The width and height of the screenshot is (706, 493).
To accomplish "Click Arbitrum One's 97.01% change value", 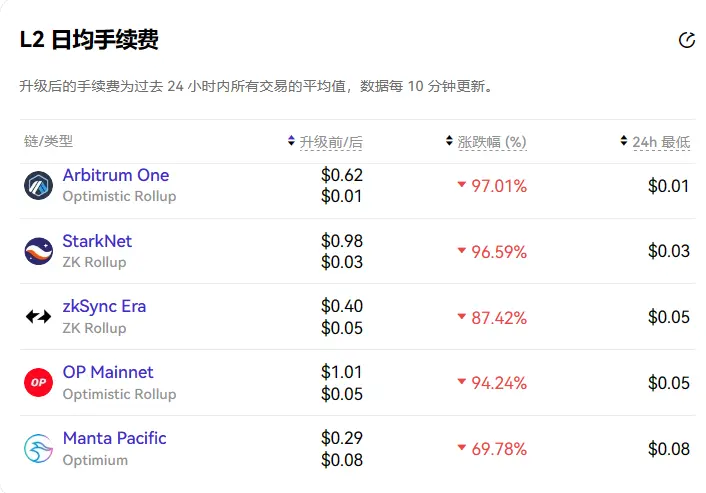I will tap(498, 186).
